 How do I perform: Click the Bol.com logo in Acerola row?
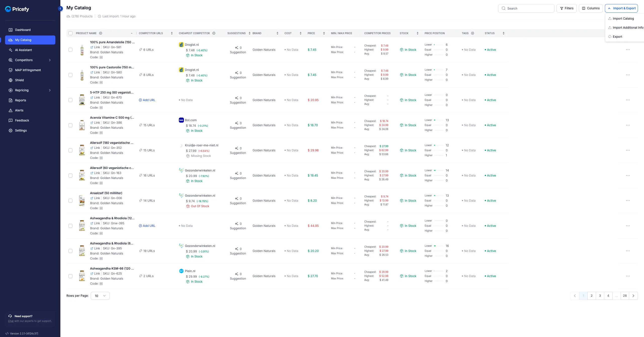181,120
